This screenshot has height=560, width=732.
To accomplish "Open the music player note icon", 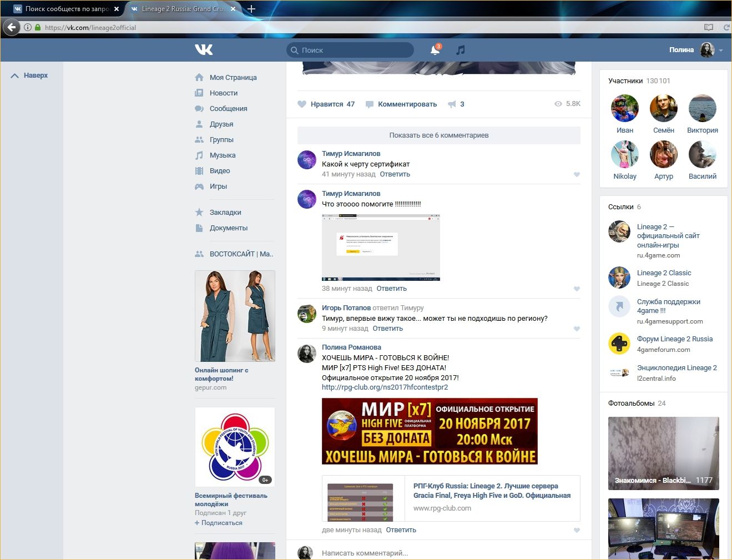I will click(460, 50).
